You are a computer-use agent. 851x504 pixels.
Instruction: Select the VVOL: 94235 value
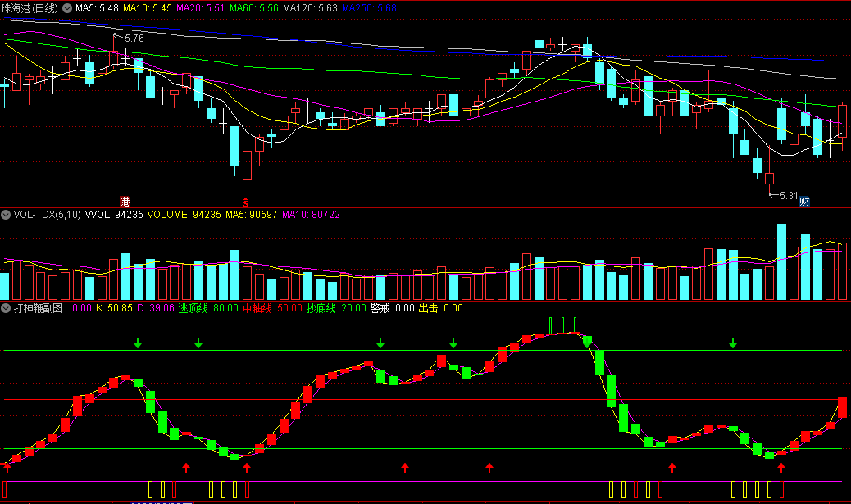(x=114, y=215)
